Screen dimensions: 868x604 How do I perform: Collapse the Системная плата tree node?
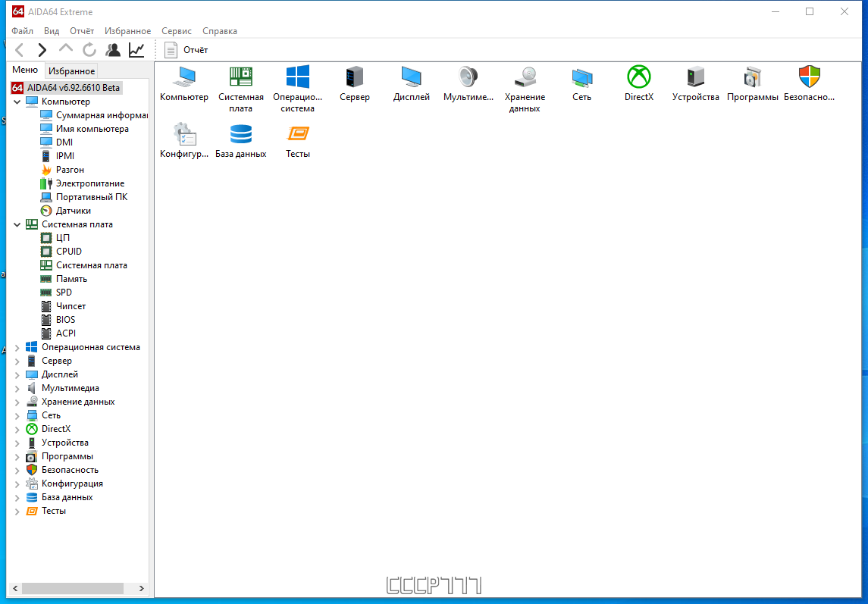click(x=17, y=225)
